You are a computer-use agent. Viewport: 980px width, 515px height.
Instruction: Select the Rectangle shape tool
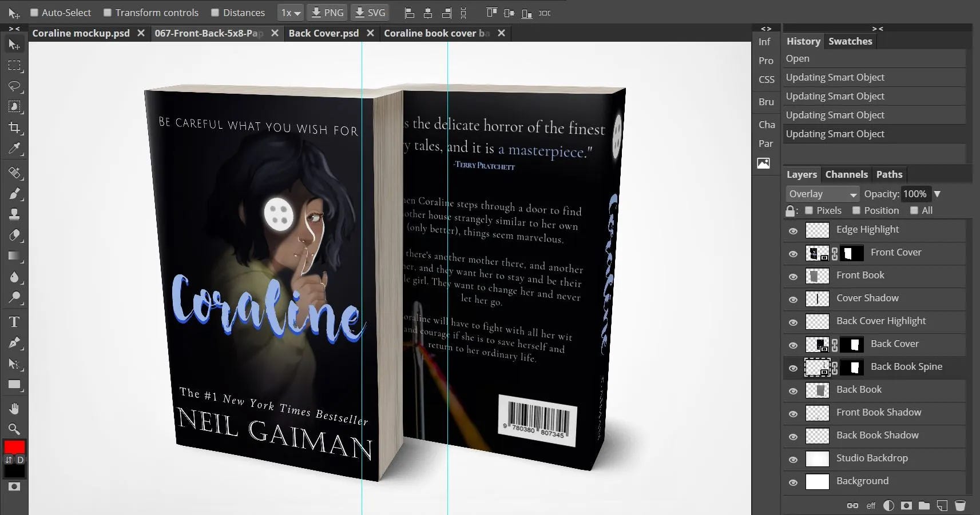coord(14,385)
